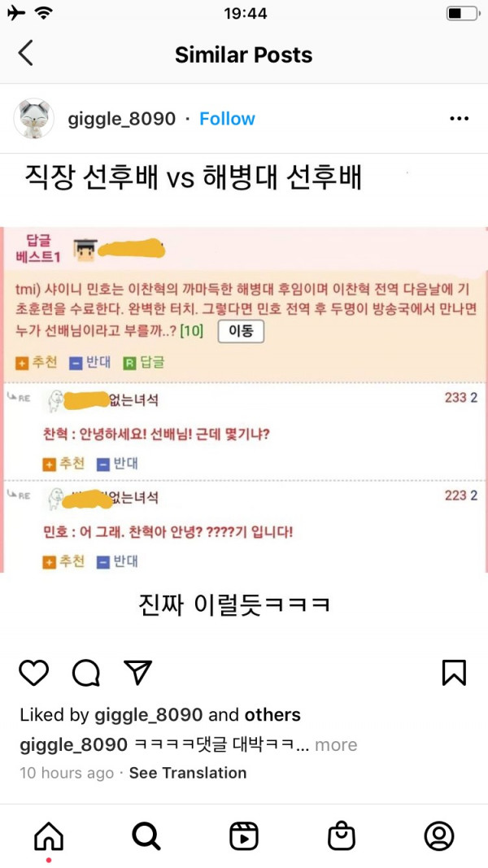Screen dimensions: 488x868
Task: Open the three-dot post options menu
Action: tap(460, 119)
